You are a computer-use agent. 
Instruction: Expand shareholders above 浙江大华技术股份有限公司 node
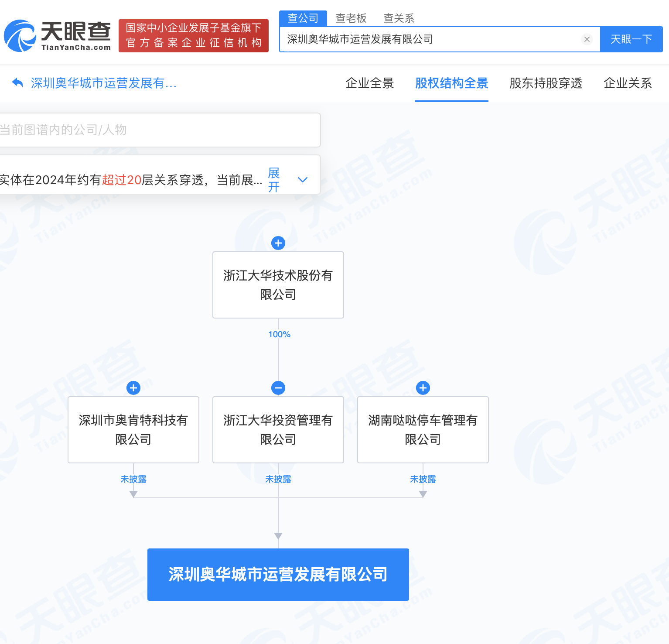pyautogui.click(x=278, y=243)
